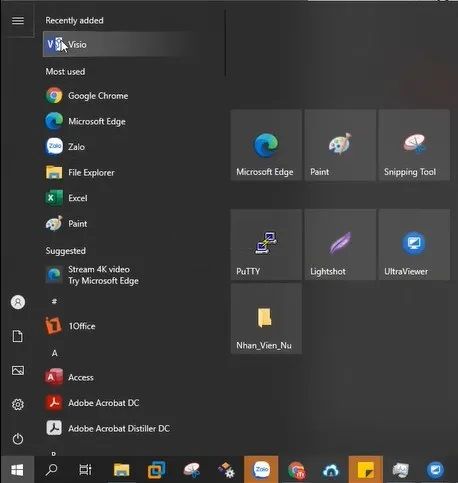Expand the Start menu hamburger button

18,21
